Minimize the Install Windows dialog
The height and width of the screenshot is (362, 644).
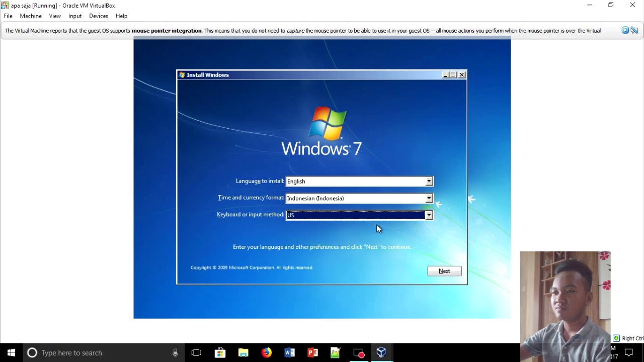pyautogui.click(x=445, y=75)
